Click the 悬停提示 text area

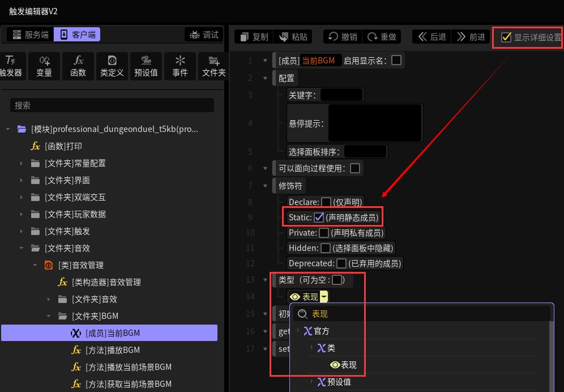coord(375,123)
